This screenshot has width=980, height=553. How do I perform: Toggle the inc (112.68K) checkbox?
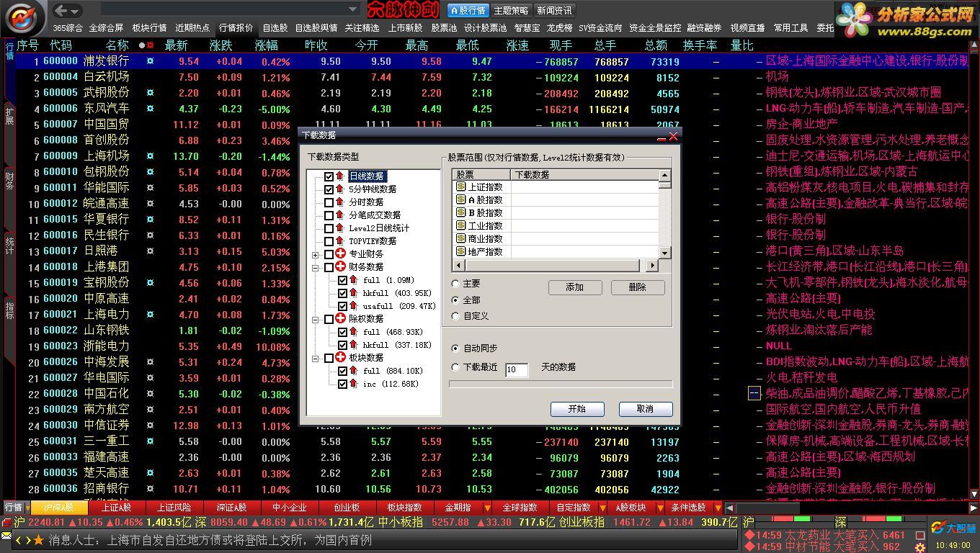click(343, 384)
